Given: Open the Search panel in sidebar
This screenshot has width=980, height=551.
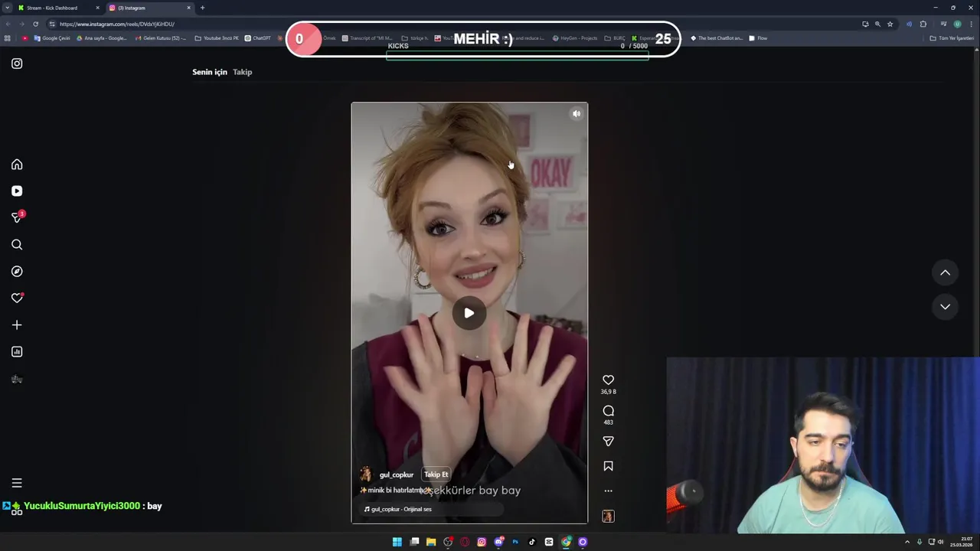Looking at the screenshot, I should click(17, 245).
